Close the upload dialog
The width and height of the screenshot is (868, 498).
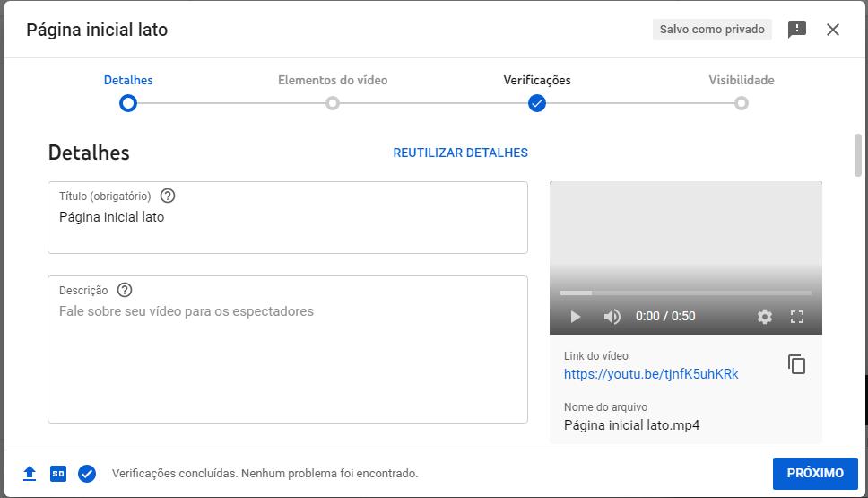(832, 30)
